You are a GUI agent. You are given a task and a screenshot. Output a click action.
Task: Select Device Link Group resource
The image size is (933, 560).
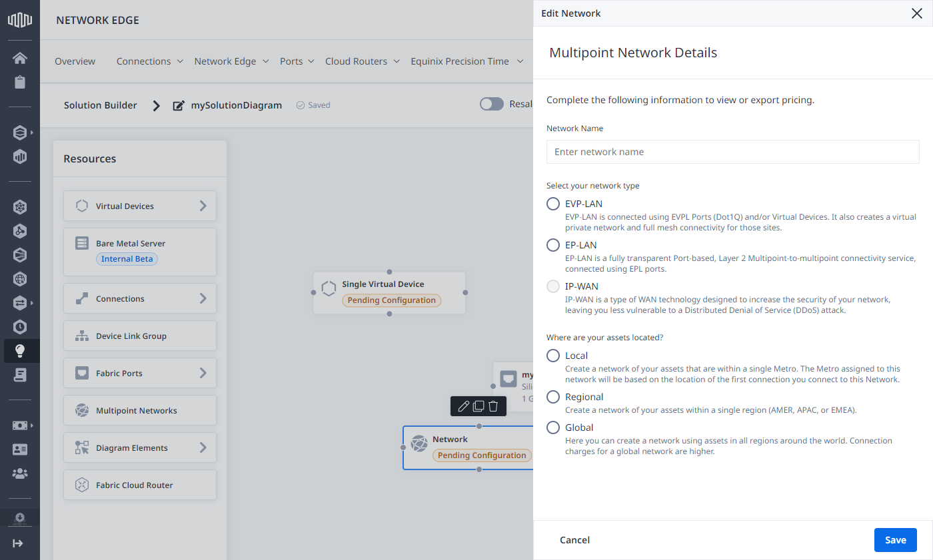click(140, 336)
